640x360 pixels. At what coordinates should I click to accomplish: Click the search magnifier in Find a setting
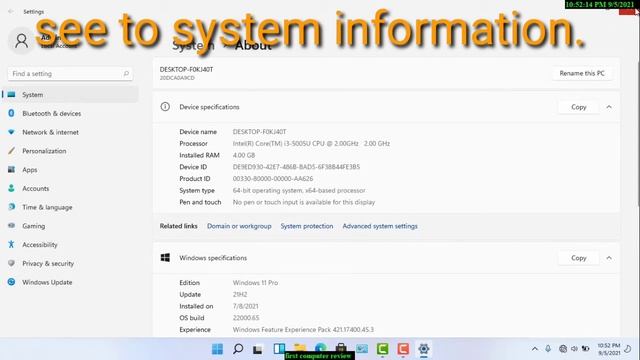click(x=126, y=73)
